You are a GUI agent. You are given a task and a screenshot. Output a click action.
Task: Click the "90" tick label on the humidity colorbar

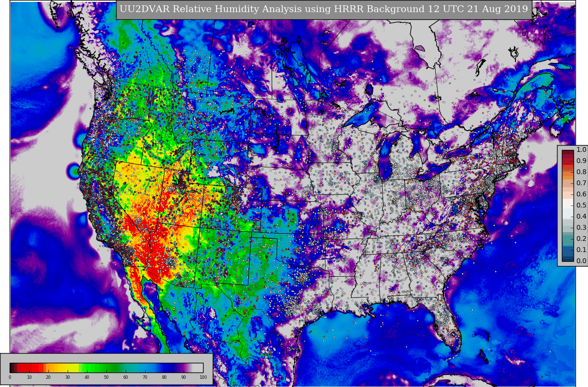click(184, 377)
